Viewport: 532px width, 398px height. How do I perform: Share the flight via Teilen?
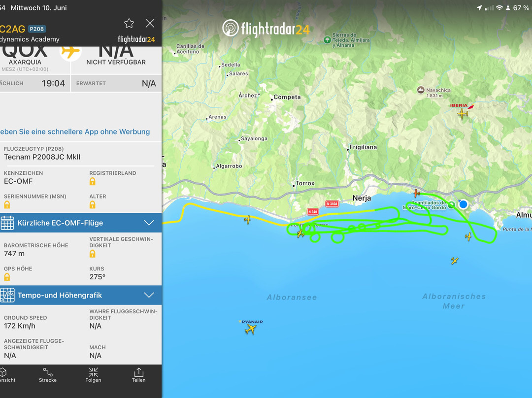(x=138, y=375)
